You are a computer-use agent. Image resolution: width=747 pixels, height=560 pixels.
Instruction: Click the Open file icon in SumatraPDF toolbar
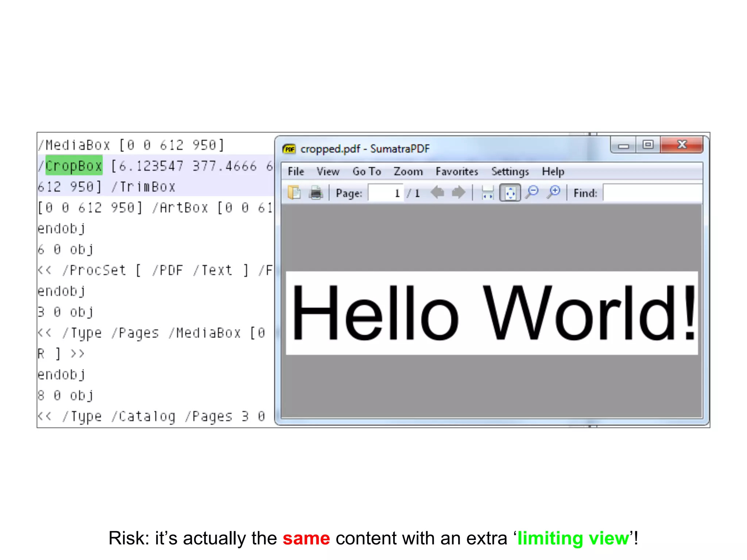pyautogui.click(x=294, y=192)
